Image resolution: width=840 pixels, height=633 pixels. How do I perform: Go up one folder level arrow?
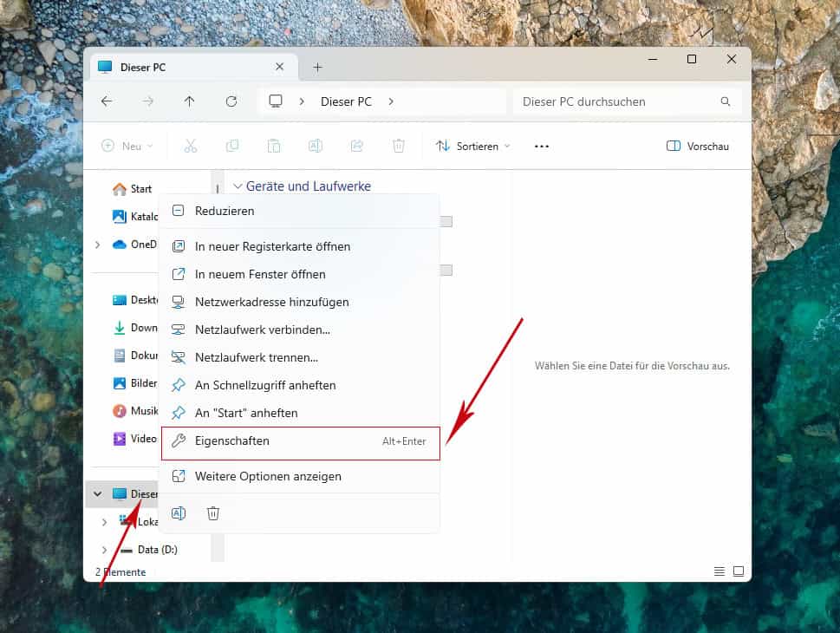coord(190,101)
